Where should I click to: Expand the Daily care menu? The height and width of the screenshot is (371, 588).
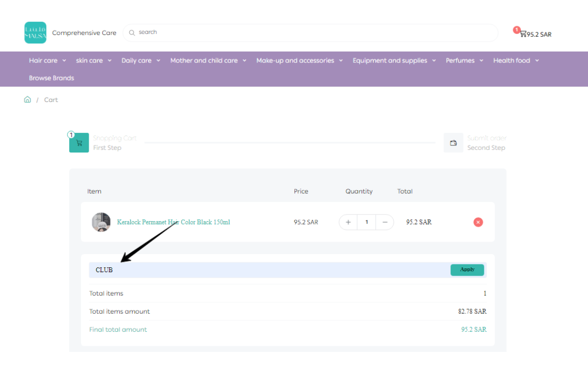[x=141, y=60]
